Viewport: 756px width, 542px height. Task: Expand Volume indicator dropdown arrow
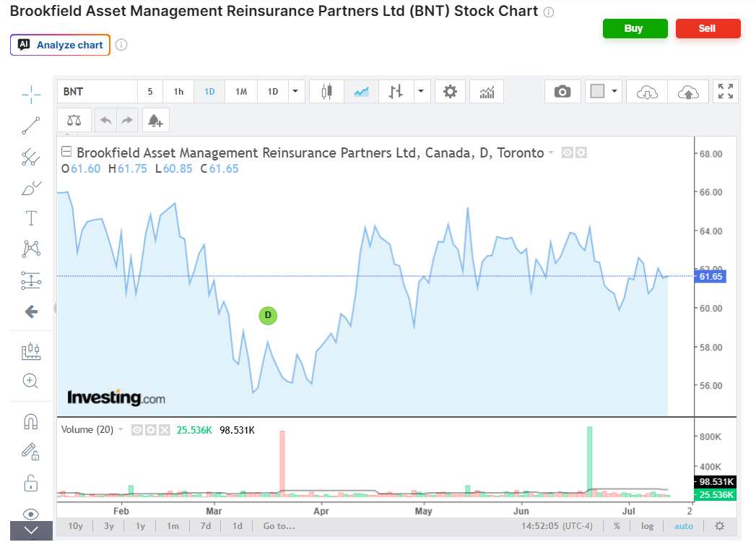(x=121, y=429)
